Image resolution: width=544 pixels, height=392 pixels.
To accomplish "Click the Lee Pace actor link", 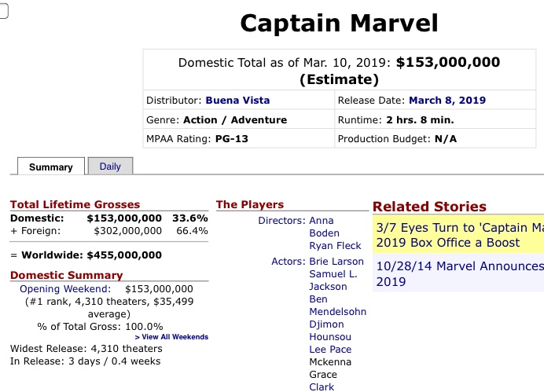I will pos(330,349).
